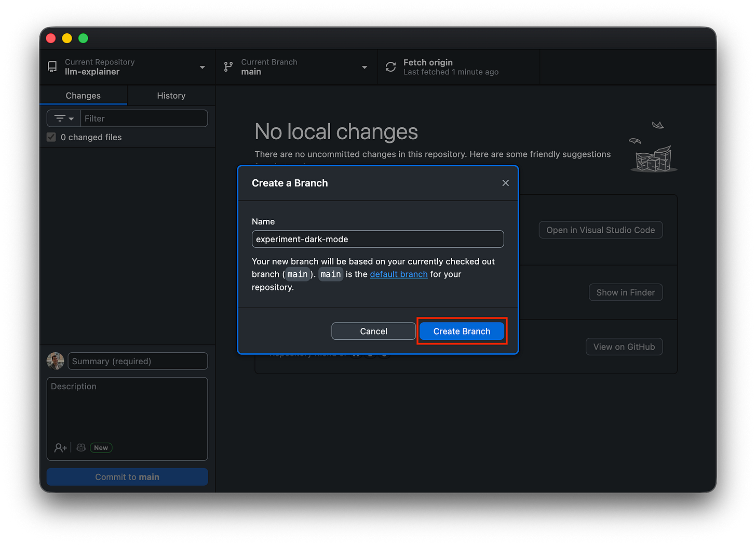Click the Copilot icon in the description box
The image size is (756, 545).
pos(80,447)
